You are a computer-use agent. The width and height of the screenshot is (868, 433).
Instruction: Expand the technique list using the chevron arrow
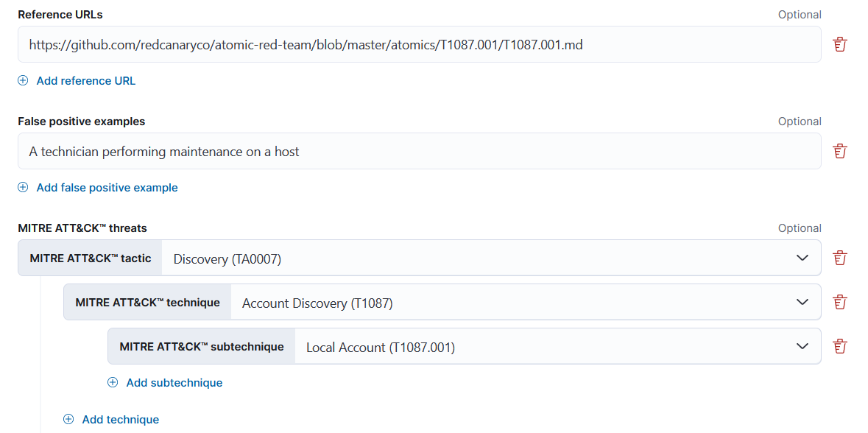point(802,303)
